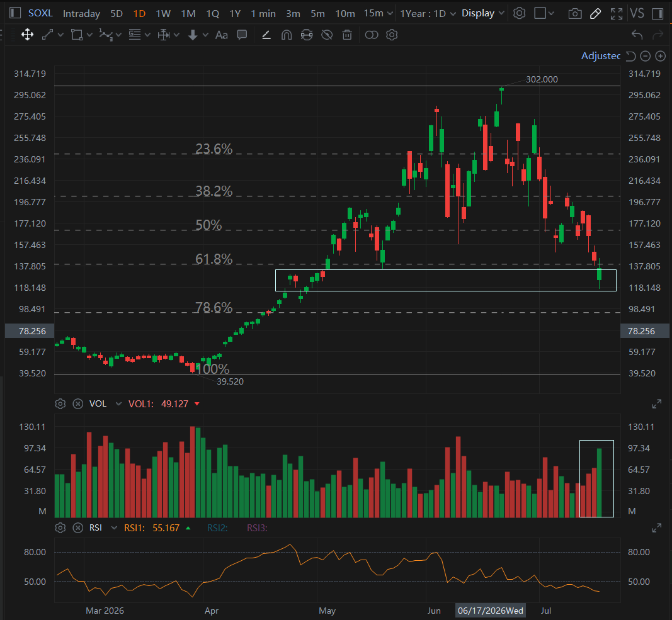The height and width of the screenshot is (620, 672).
Task: Expand the RSI panel to full size
Action: point(657,528)
